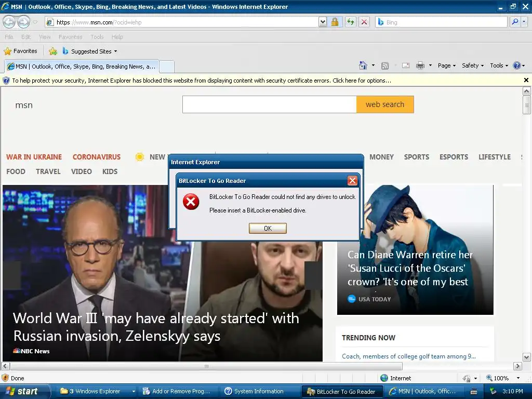Viewport: 532px width, 399px height.
Task: Open the Edit menu
Action: tap(26, 37)
